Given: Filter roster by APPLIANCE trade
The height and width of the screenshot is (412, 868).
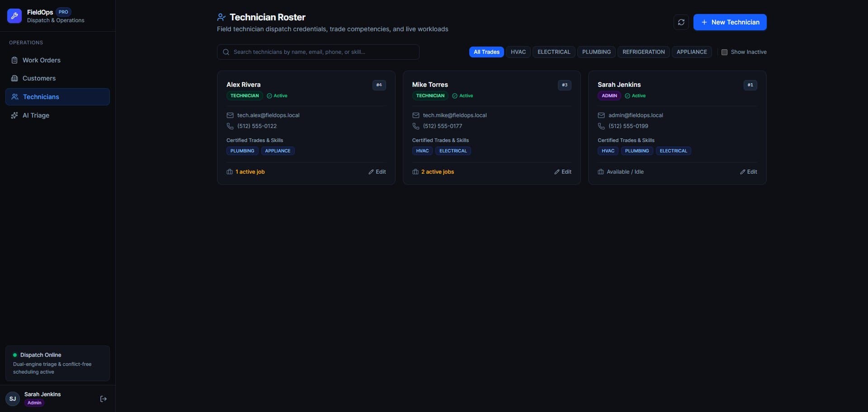Looking at the screenshot, I should [692, 52].
